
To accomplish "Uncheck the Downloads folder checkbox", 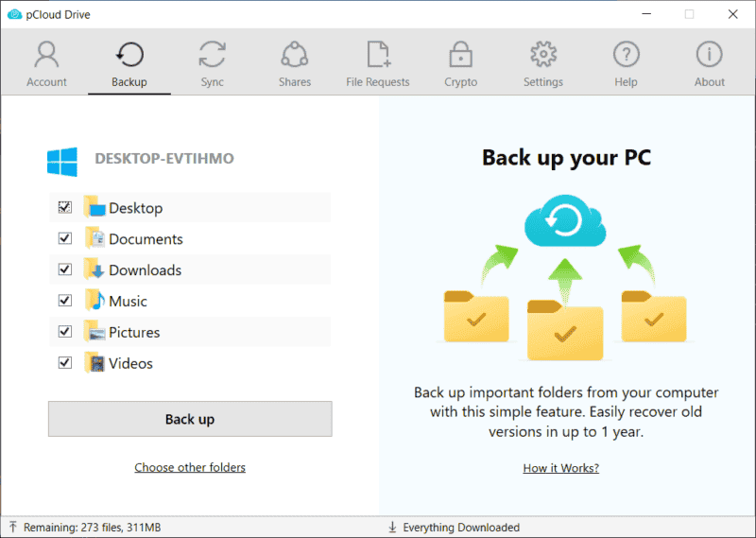I will pos(65,269).
